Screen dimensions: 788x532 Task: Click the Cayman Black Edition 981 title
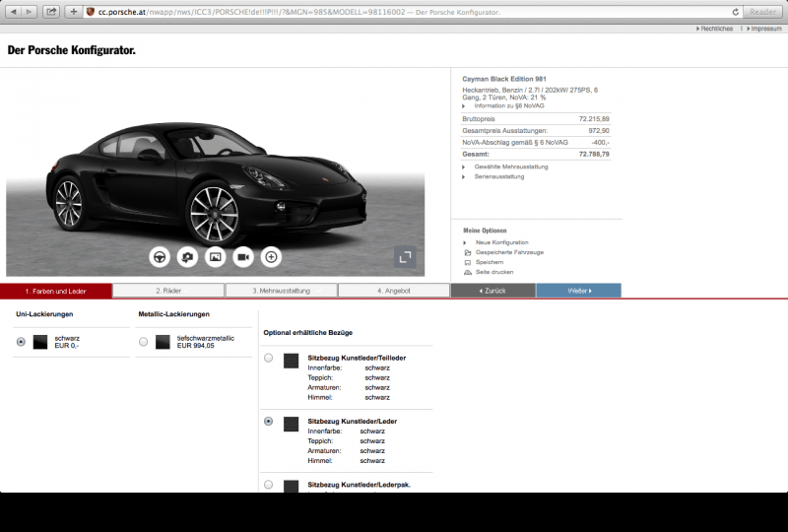click(504, 79)
